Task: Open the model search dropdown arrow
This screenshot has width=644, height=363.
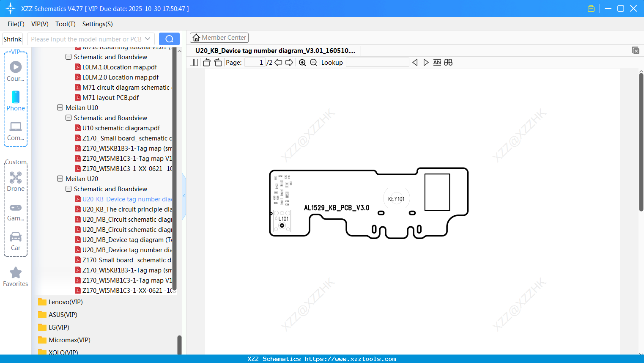Action: 148,38
